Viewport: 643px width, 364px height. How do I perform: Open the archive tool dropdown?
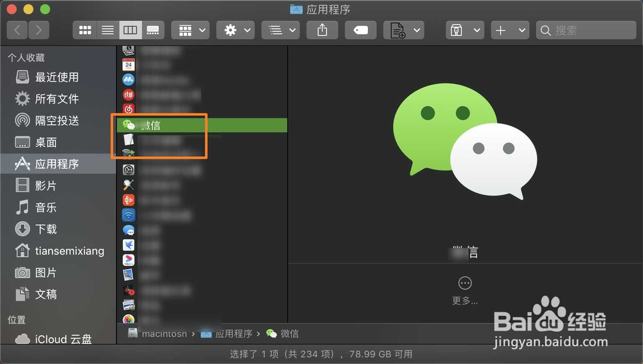[465, 30]
